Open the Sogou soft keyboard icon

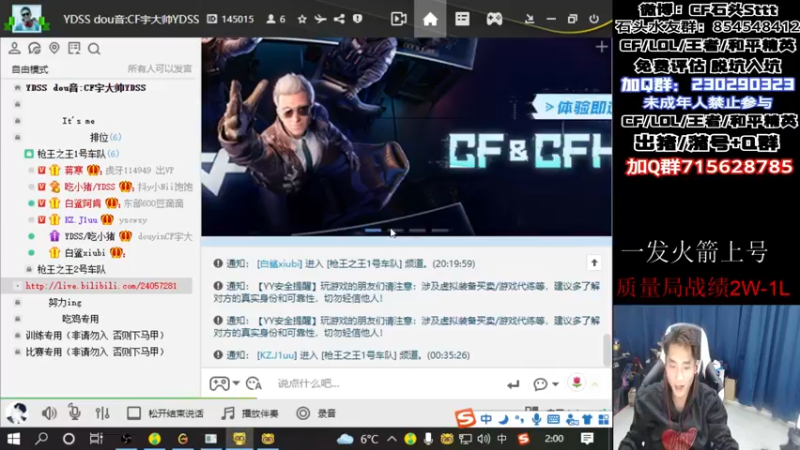pos(553,419)
